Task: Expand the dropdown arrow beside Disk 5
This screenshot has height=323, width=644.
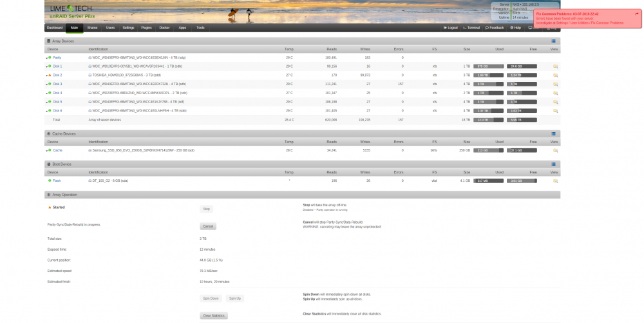Action: [46, 103]
